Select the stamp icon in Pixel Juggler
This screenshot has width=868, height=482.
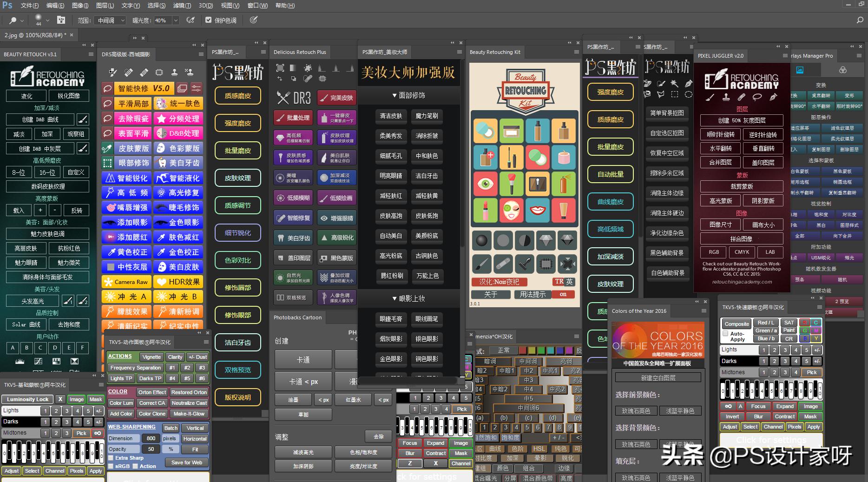[726, 97]
